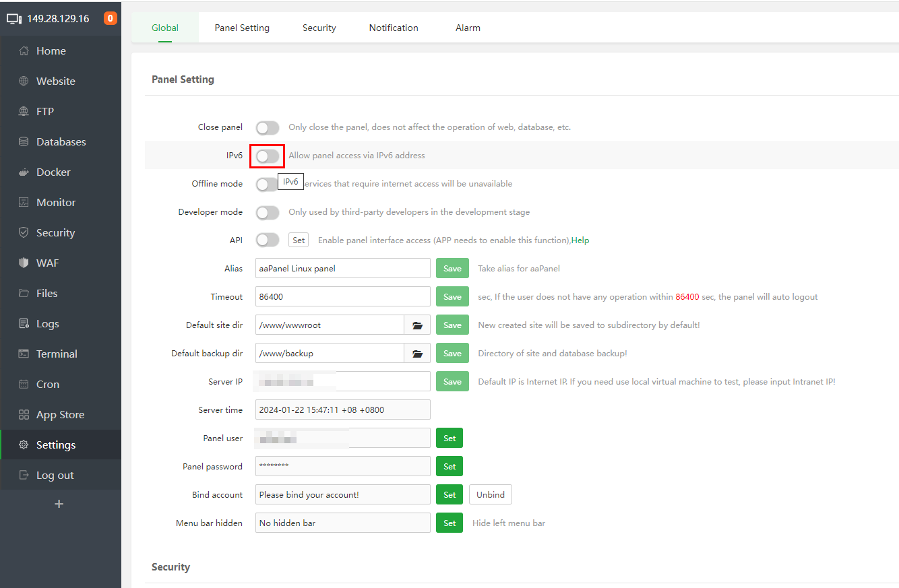
Task: Click the red 86400 value in Timeout description
Action: click(687, 297)
